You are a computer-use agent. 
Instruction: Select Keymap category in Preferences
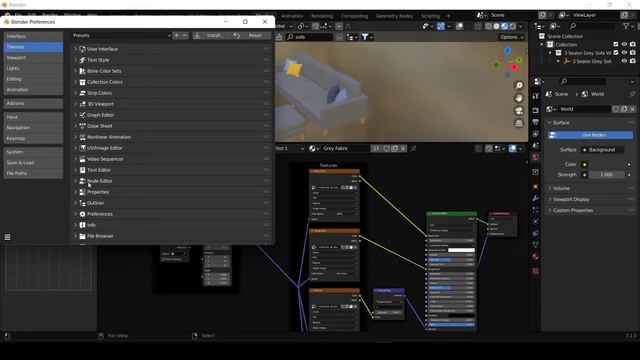point(33,138)
